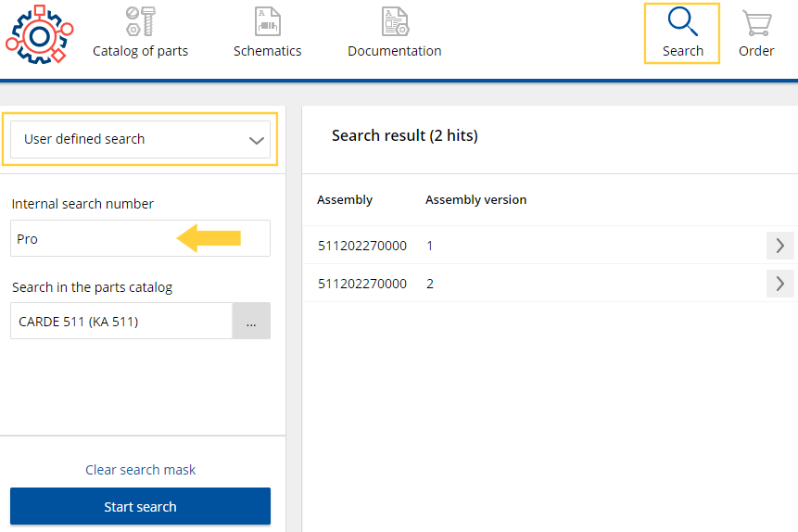This screenshot has height=532, width=798.
Task: Click the Search result (2 hits) heading
Action: pos(405,135)
